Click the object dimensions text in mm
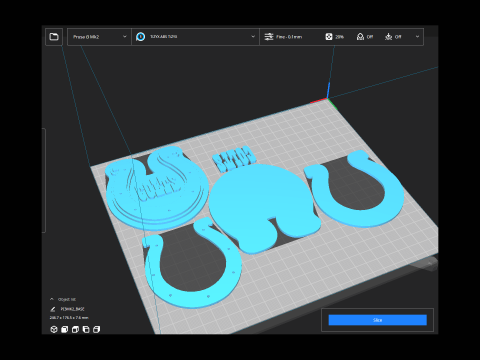 point(69,318)
